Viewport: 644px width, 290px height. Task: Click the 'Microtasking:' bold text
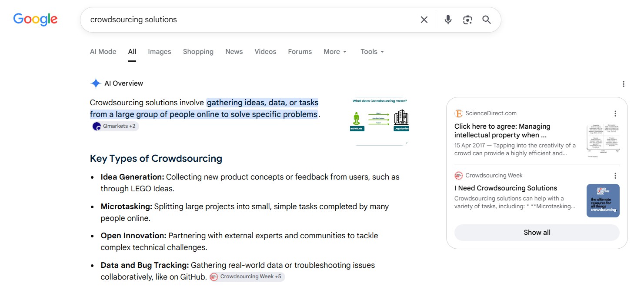(x=127, y=207)
